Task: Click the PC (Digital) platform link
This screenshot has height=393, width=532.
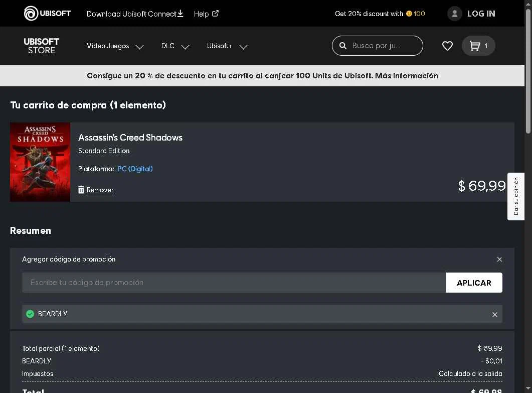Action: (135, 169)
